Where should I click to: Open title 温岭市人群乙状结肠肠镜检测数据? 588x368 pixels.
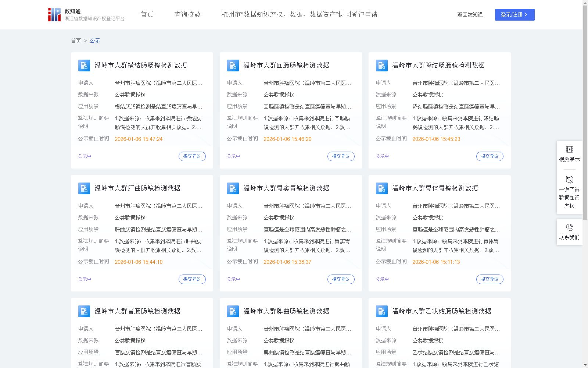[442, 311]
